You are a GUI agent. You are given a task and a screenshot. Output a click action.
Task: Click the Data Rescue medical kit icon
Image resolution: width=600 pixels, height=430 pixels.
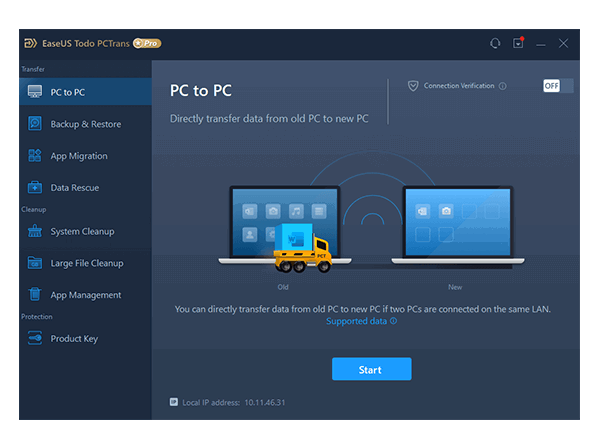tap(35, 187)
